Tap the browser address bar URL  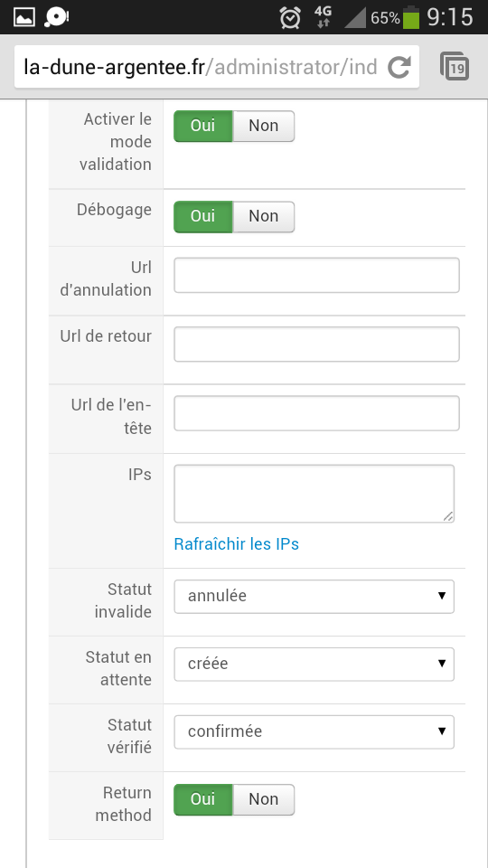point(201,67)
